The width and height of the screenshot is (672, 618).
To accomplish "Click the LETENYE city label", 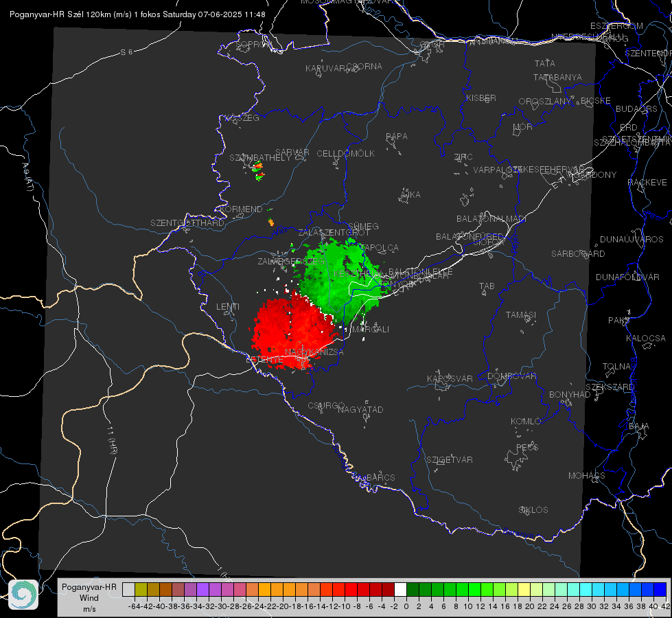I will [x=264, y=360].
